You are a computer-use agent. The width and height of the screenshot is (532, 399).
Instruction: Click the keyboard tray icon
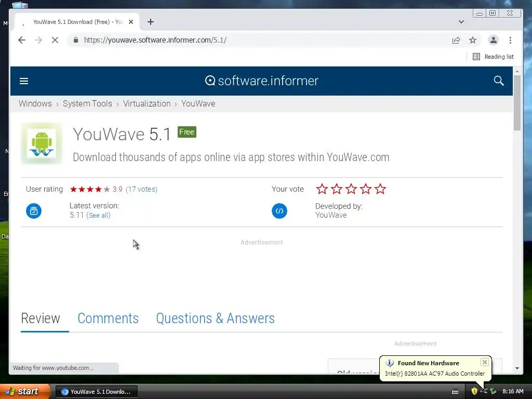[455, 392]
